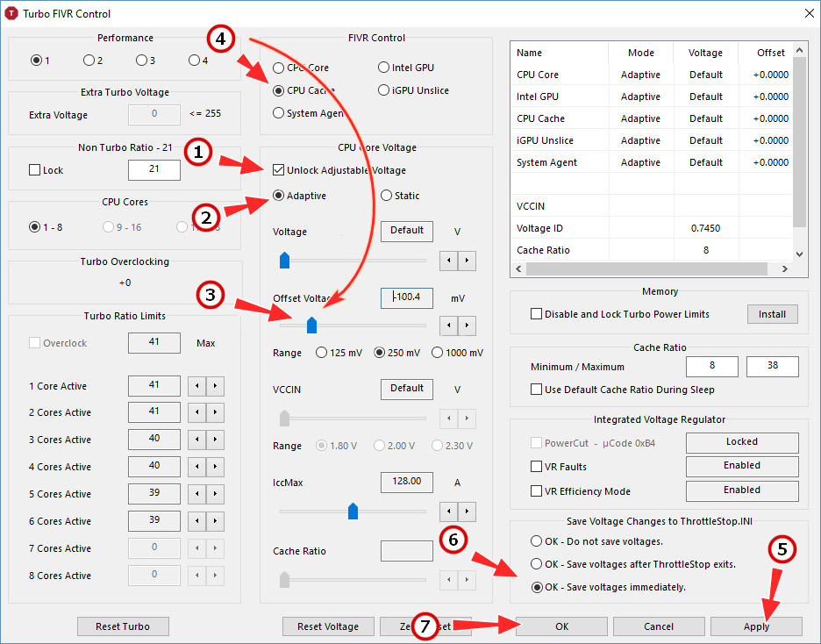
Task: Click the right arrow stepper for IccMax
Action: (x=468, y=512)
